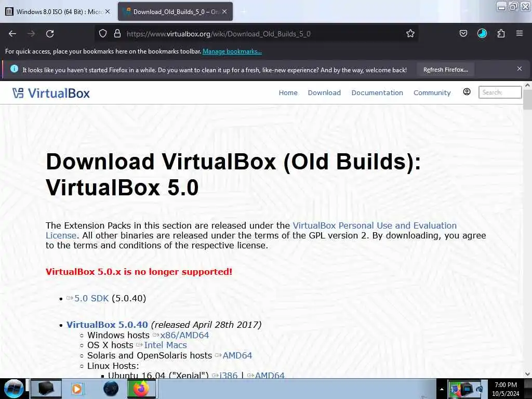
Task: Click the VirtualBox logo in the header
Action: [x=51, y=93]
